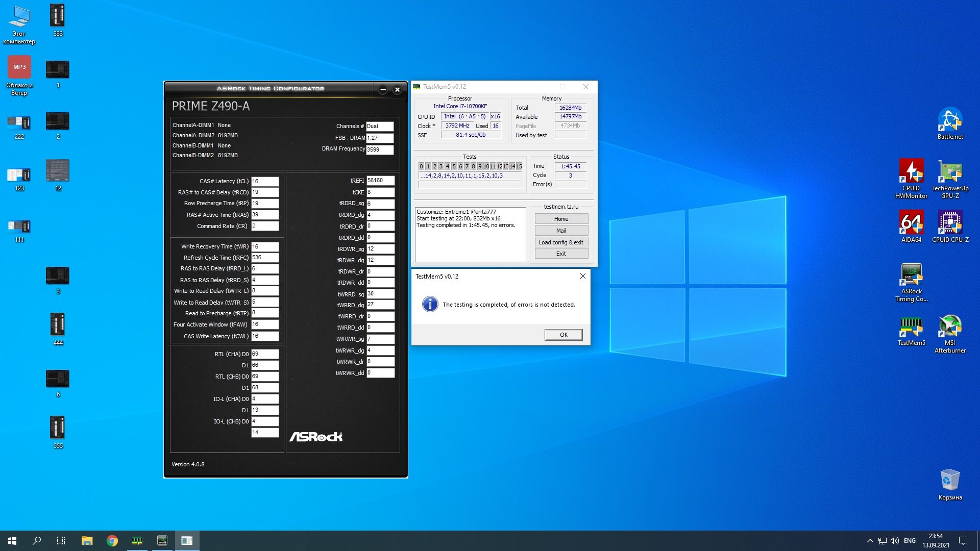Switch the ENG input language indicator
Screen dimensions: 980x551
pos(910,541)
